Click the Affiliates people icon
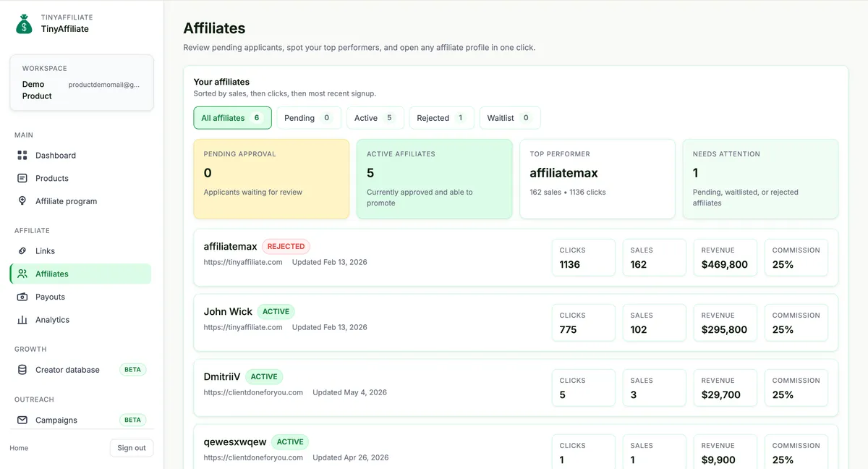The width and height of the screenshot is (868, 469). [x=22, y=274]
